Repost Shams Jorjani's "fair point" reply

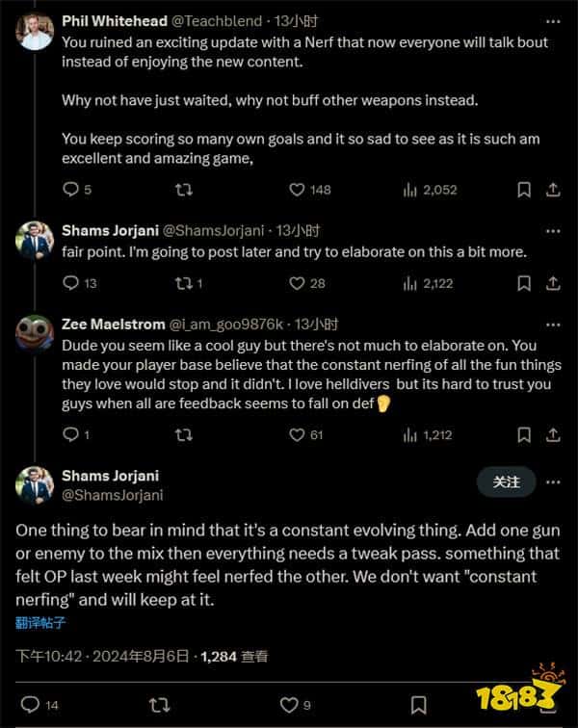pyautogui.click(x=183, y=283)
